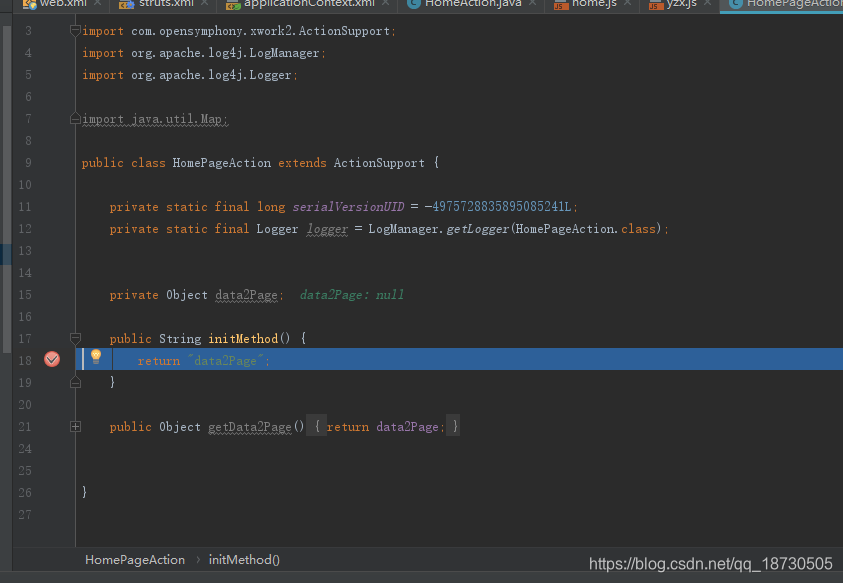Expand the folded getData2Page method at line 21
This screenshot has height=583, width=843.
75,426
